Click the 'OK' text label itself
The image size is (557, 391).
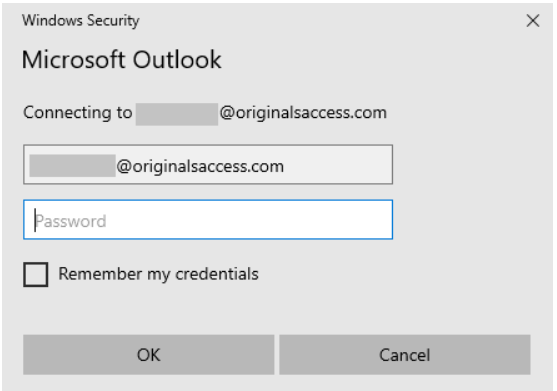coord(148,355)
